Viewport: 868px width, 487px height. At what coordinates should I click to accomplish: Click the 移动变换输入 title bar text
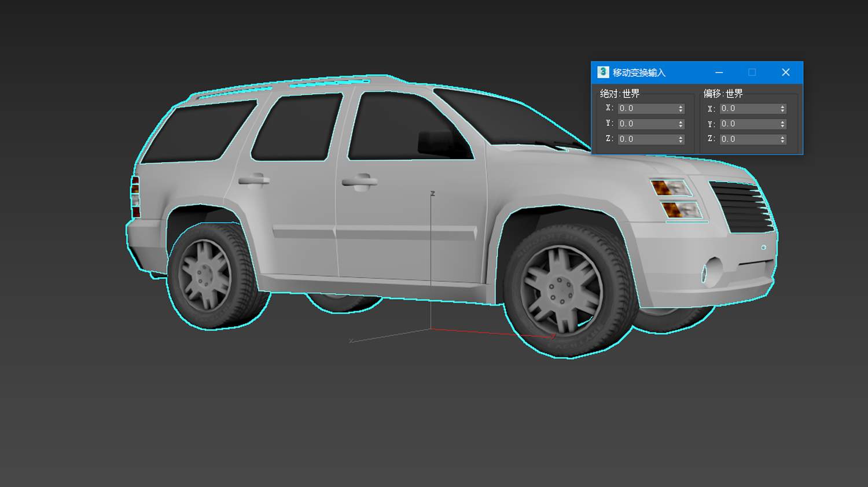tap(639, 73)
